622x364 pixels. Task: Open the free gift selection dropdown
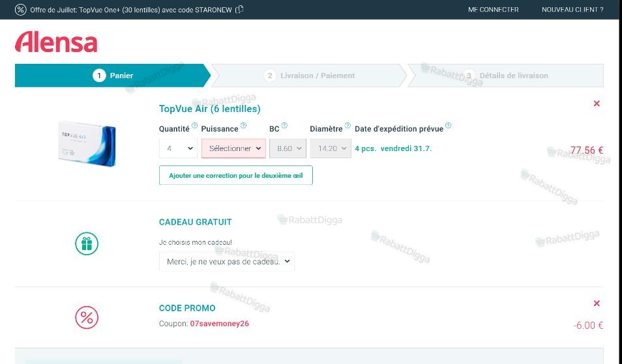[x=226, y=261]
